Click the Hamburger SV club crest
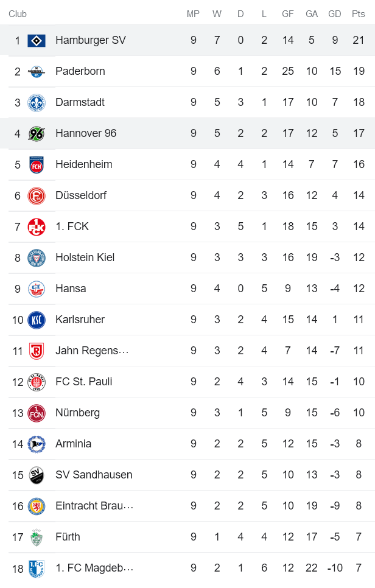The image size is (375, 588). (x=37, y=40)
